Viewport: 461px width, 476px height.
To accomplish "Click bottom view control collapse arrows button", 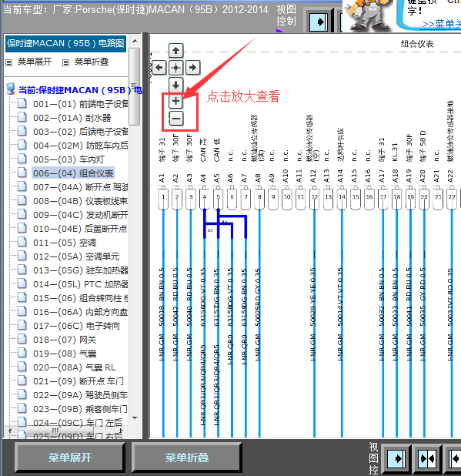I will [428, 458].
